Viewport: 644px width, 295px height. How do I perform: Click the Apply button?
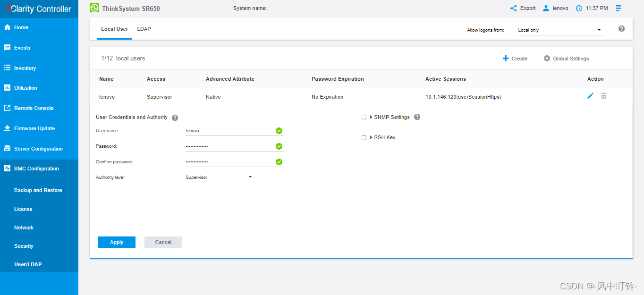click(x=117, y=242)
